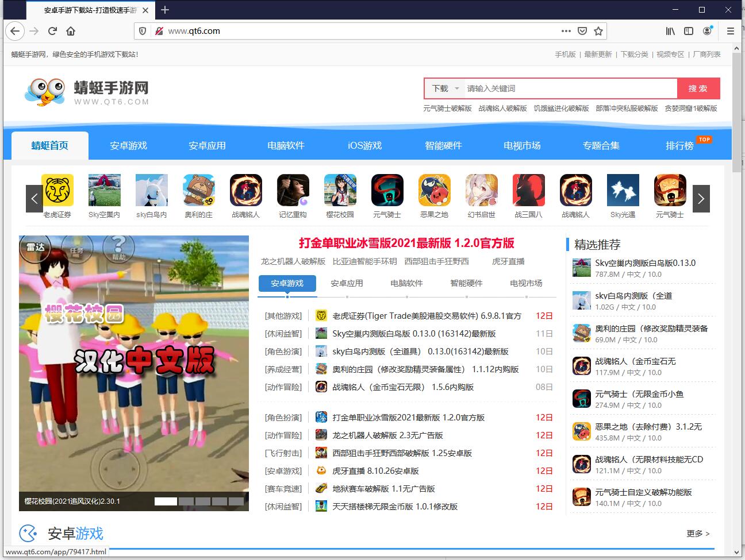This screenshot has height=560, width=745.
Task: Open Firefox hamburger menu
Action: coord(731,31)
